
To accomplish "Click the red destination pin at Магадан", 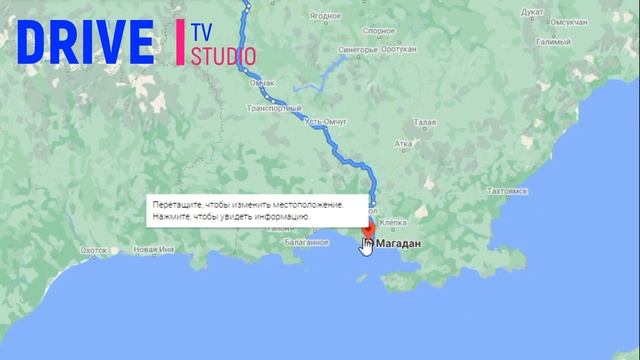I will (x=369, y=231).
